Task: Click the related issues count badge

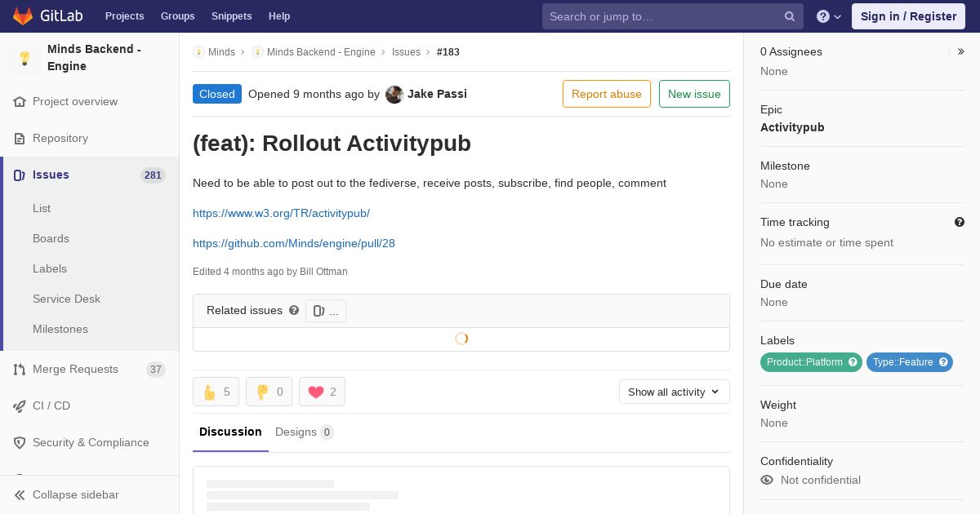Action: pos(326,311)
